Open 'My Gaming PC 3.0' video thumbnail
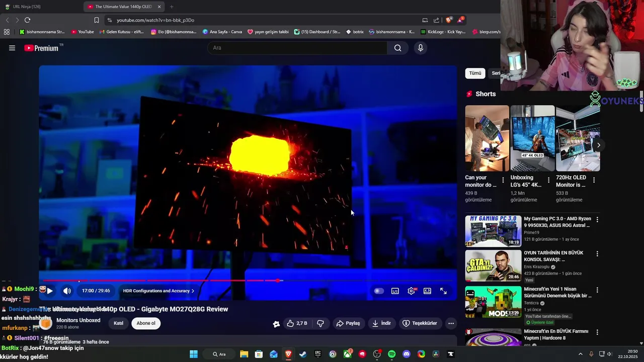The image size is (644, 362). (493, 231)
